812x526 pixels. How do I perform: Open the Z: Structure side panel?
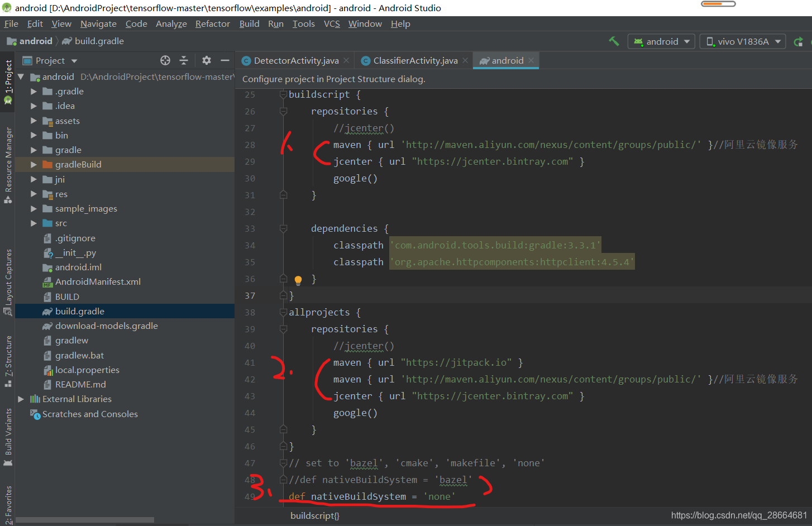click(x=8, y=361)
